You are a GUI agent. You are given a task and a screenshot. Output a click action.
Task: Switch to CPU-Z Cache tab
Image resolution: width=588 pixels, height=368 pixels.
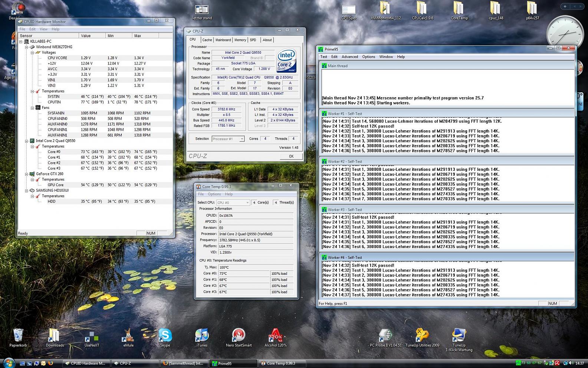207,40
